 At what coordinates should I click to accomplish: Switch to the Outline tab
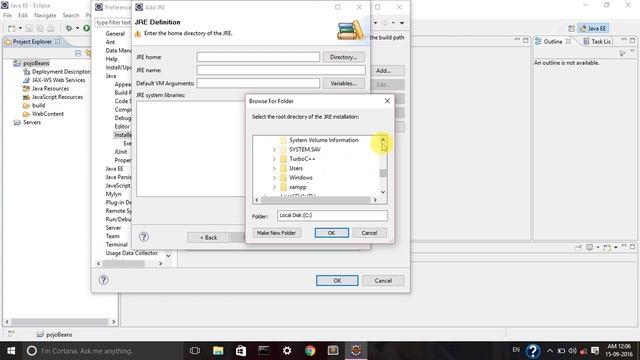coord(553,42)
